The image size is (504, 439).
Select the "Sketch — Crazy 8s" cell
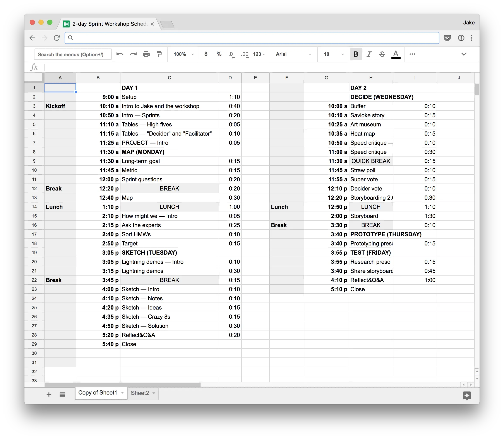pyautogui.click(x=170, y=316)
